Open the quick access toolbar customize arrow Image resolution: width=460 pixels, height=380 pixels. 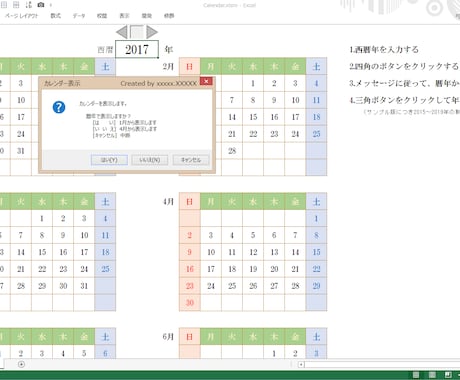coord(51,5)
